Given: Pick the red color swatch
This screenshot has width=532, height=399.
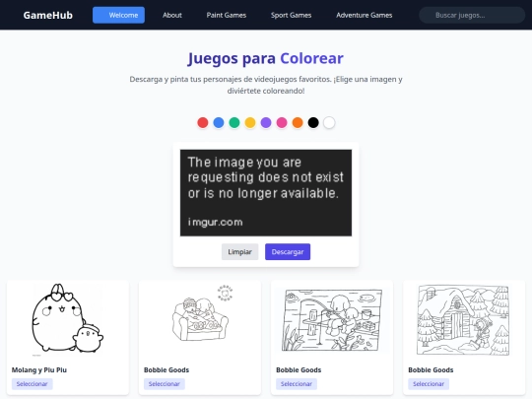Looking at the screenshot, I should click(203, 122).
